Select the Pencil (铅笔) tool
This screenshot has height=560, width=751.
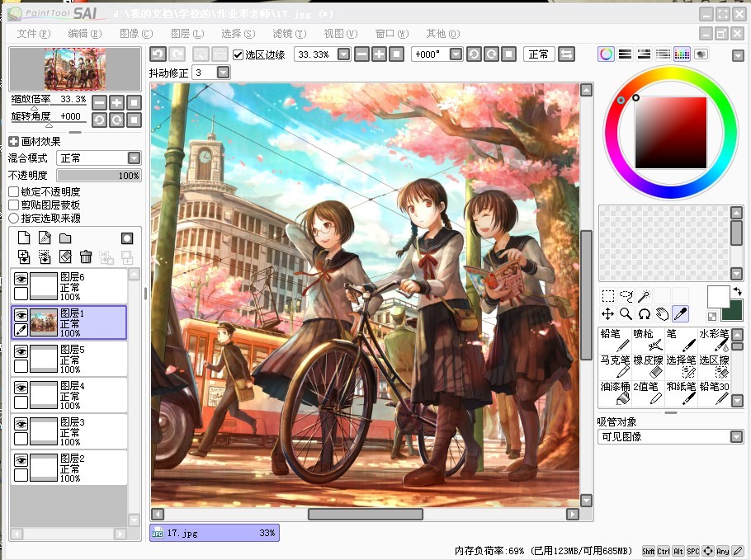[614, 339]
